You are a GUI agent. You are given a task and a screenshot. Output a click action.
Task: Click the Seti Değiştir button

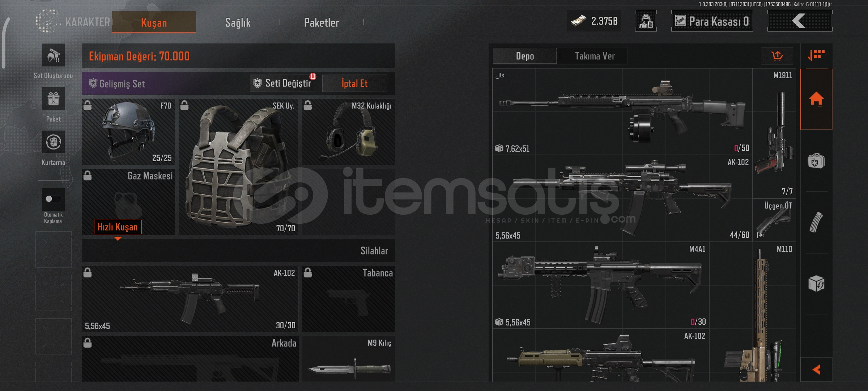click(x=282, y=83)
